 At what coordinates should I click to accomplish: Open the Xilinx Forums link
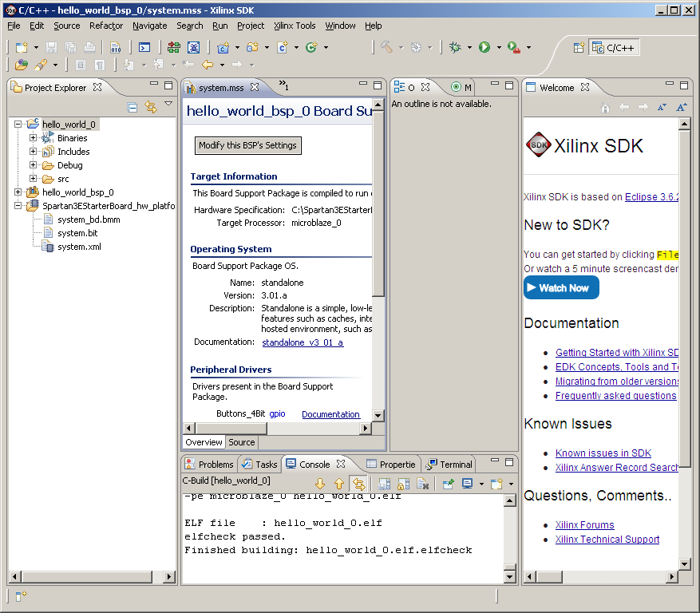585,525
